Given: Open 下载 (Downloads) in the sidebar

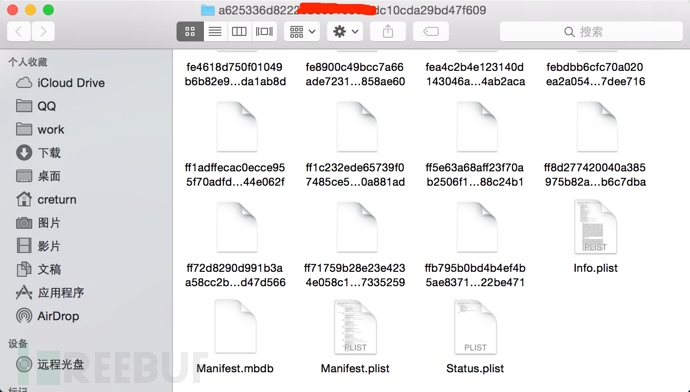Looking at the screenshot, I should [x=39, y=153].
